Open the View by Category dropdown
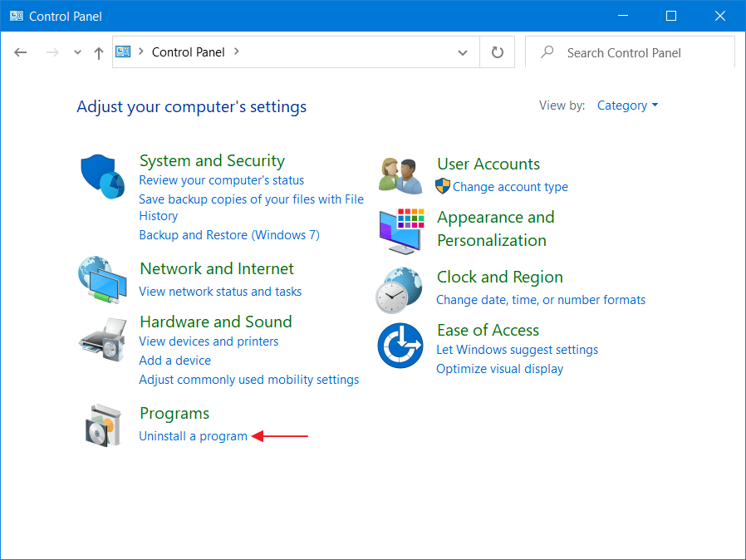Image resolution: width=746 pixels, height=560 pixels. (x=627, y=106)
